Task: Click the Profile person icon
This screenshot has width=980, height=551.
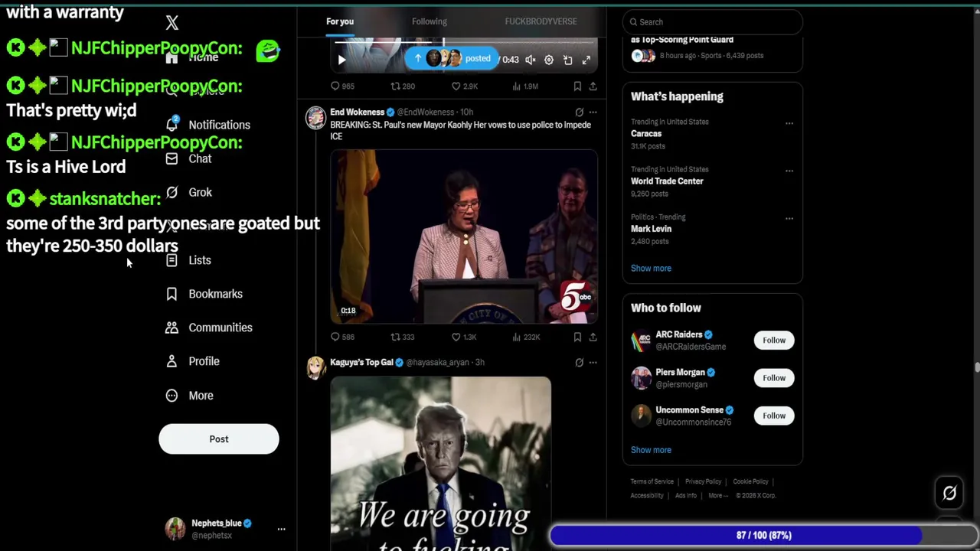Action: (172, 361)
